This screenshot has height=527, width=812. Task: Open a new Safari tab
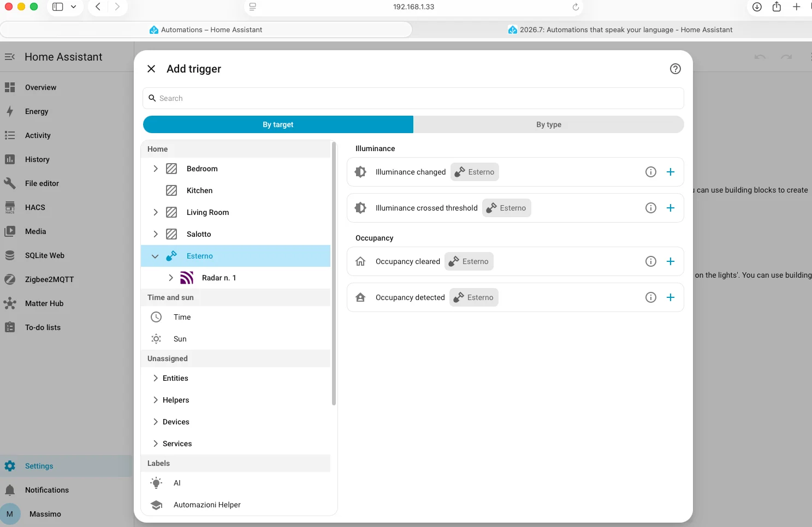click(x=797, y=7)
